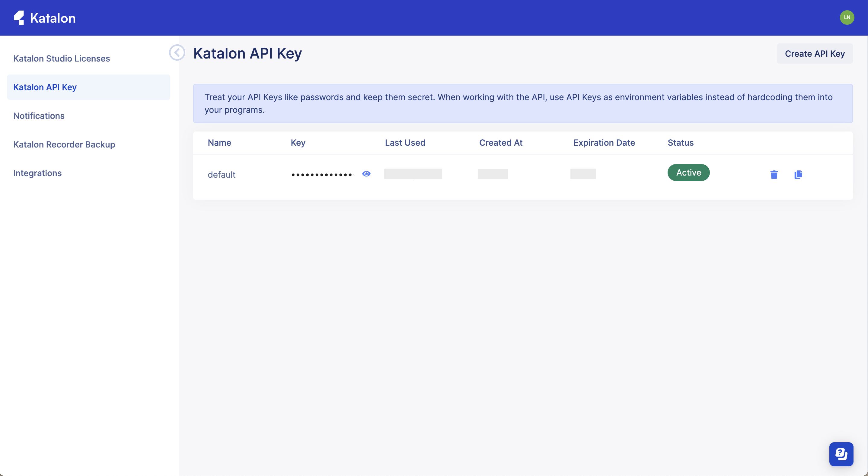Toggle key visibility for the default row
868x476 pixels.
click(366, 174)
